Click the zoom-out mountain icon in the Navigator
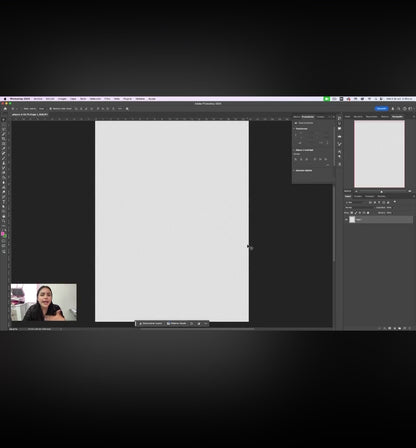The height and width of the screenshot is (448, 416). (x=356, y=191)
